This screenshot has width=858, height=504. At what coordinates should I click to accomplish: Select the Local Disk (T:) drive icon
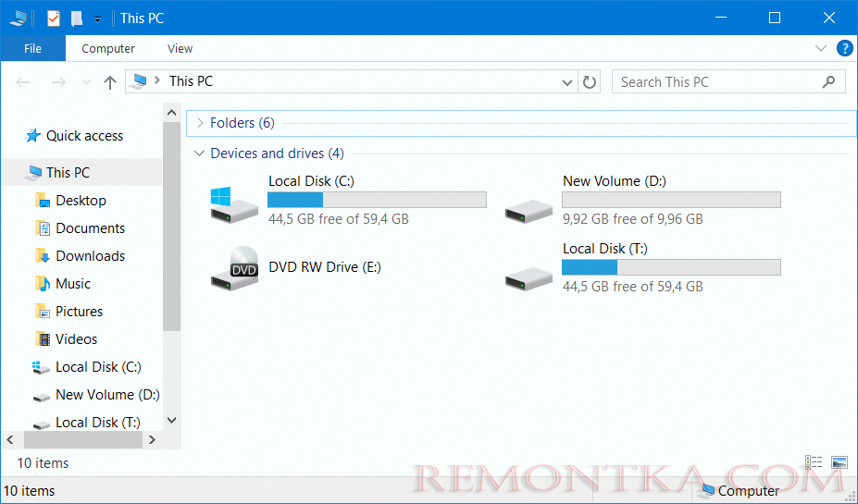point(528,278)
